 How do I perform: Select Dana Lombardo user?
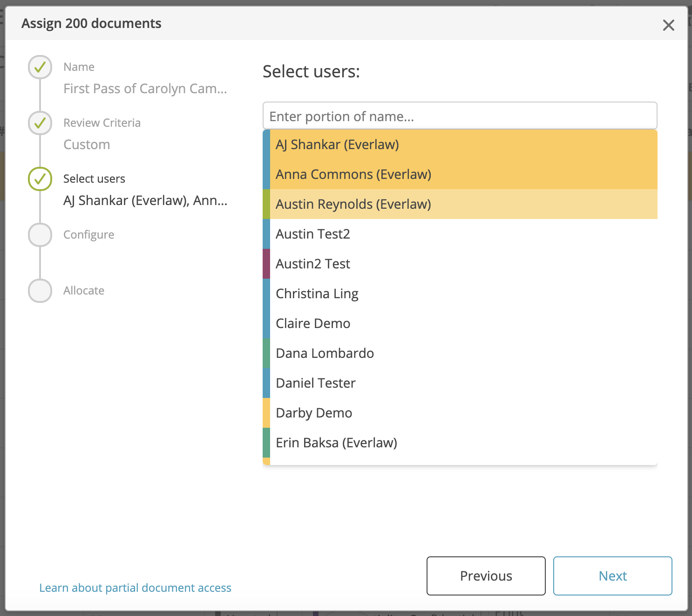point(460,353)
